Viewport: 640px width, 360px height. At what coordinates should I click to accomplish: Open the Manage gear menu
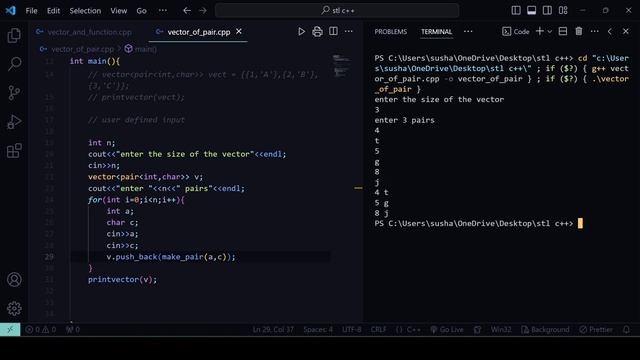[14, 309]
